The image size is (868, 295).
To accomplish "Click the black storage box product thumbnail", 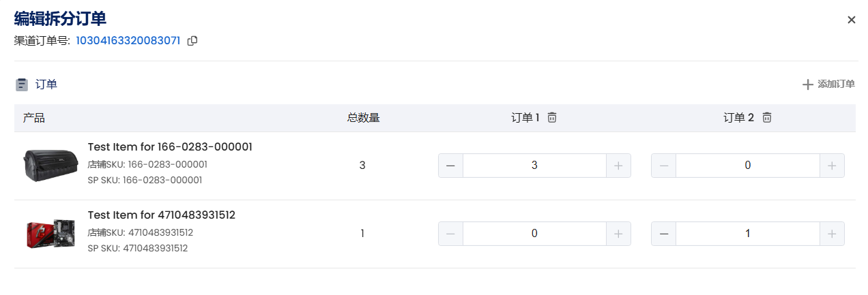I will click(x=50, y=166).
